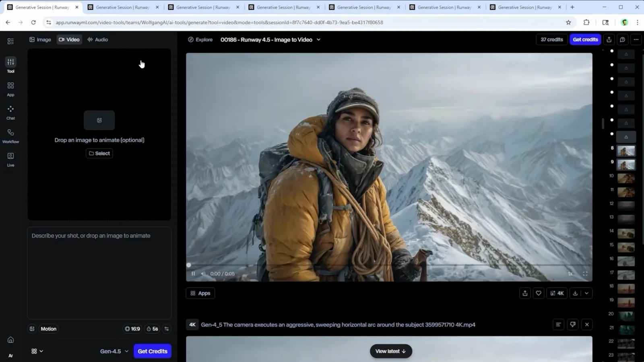Viewport: 644px width, 362px height.
Task: Switch to the Audio tab
Action: click(97, 39)
